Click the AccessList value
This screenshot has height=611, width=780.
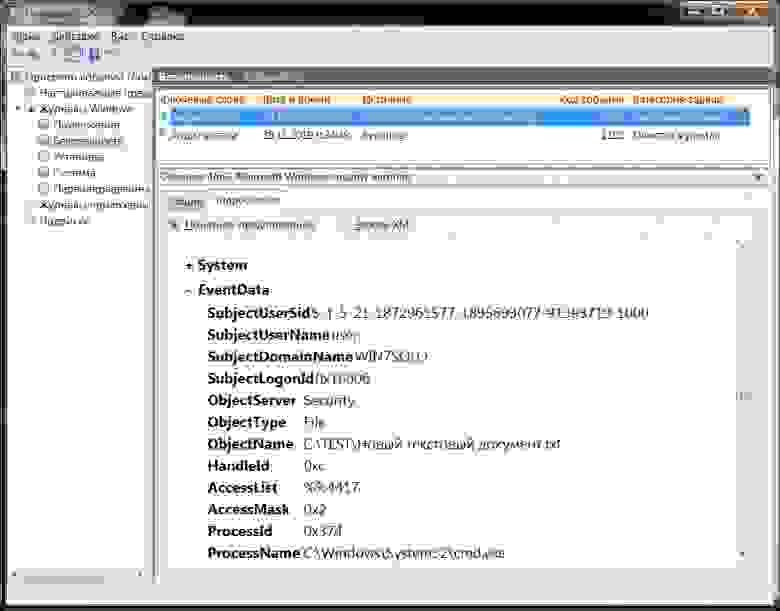pyautogui.click(x=332, y=487)
